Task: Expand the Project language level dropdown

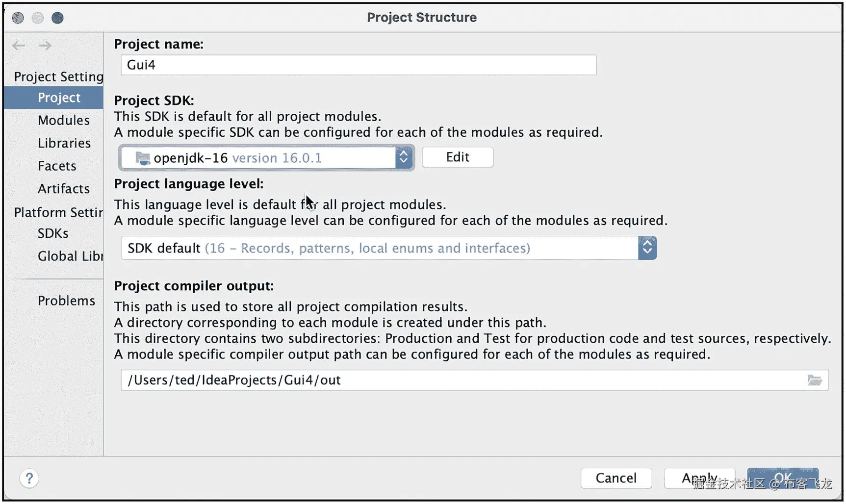Action: pyautogui.click(x=647, y=248)
